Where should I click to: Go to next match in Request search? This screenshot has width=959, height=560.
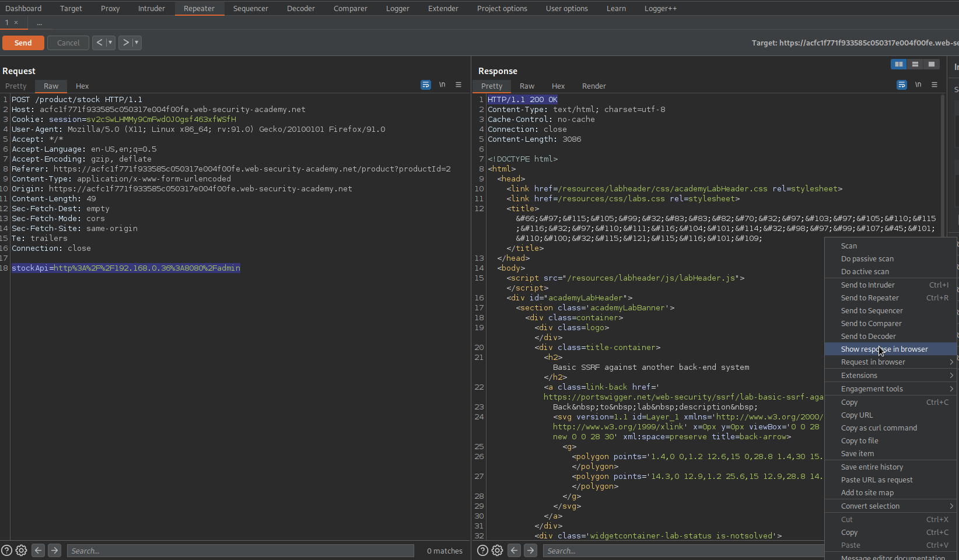pyautogui.click(x=54, y=550)
